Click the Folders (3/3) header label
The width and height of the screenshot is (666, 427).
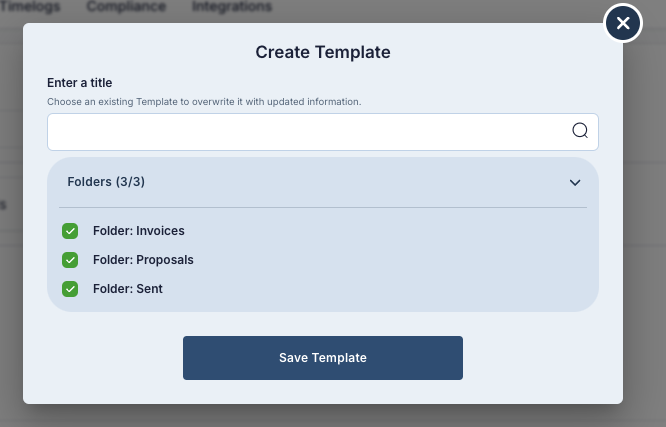(x=106, y=182)
